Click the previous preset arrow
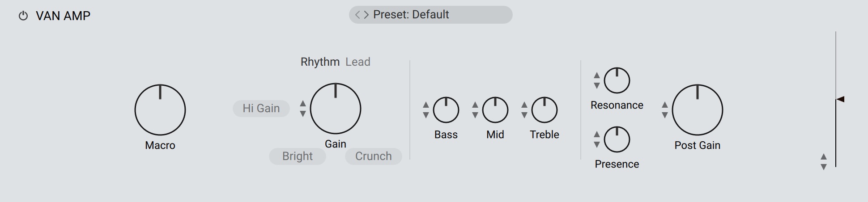The width and height of the screenshot is (868, 202). [x=357, y=15]
